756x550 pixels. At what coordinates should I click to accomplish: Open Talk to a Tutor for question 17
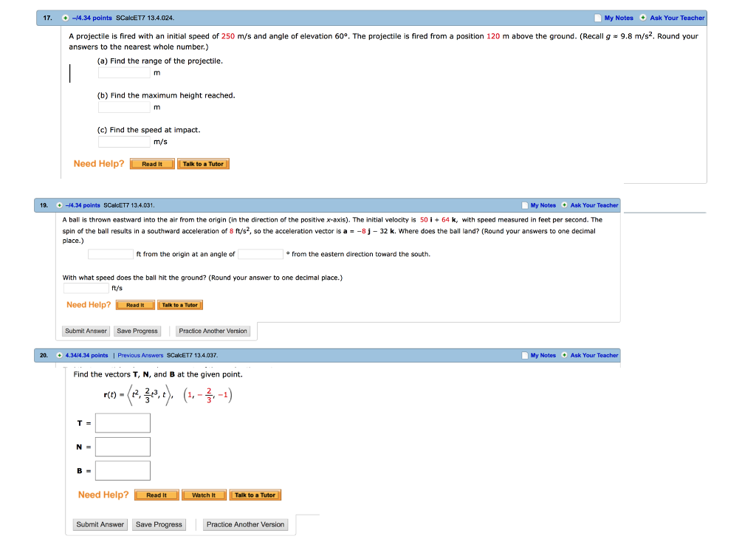[203, 163]
